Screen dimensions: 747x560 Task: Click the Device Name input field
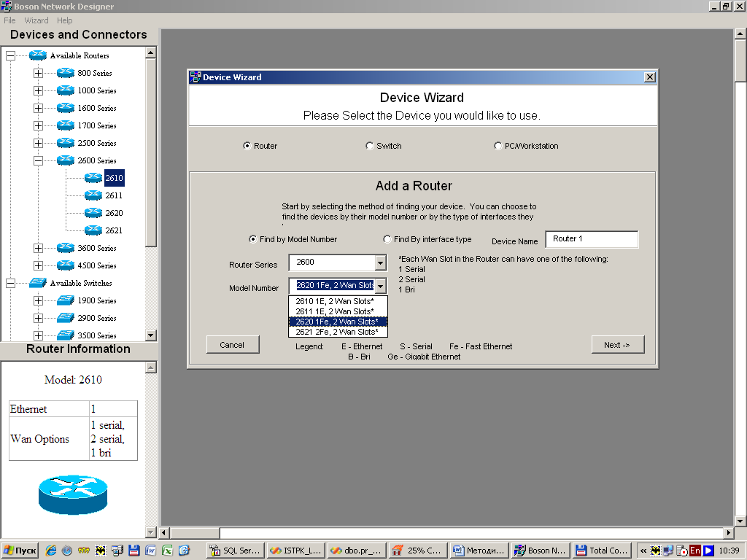tap(592, 239)
